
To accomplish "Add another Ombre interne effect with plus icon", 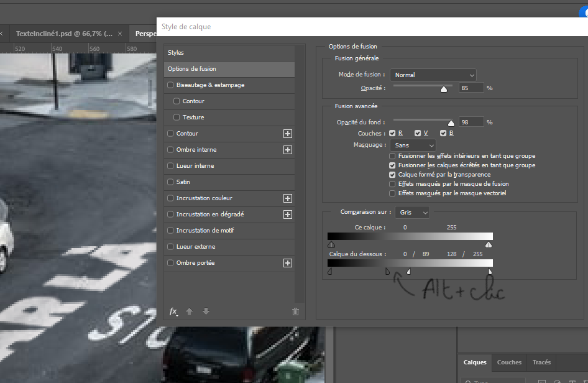I will coord(287,150).
